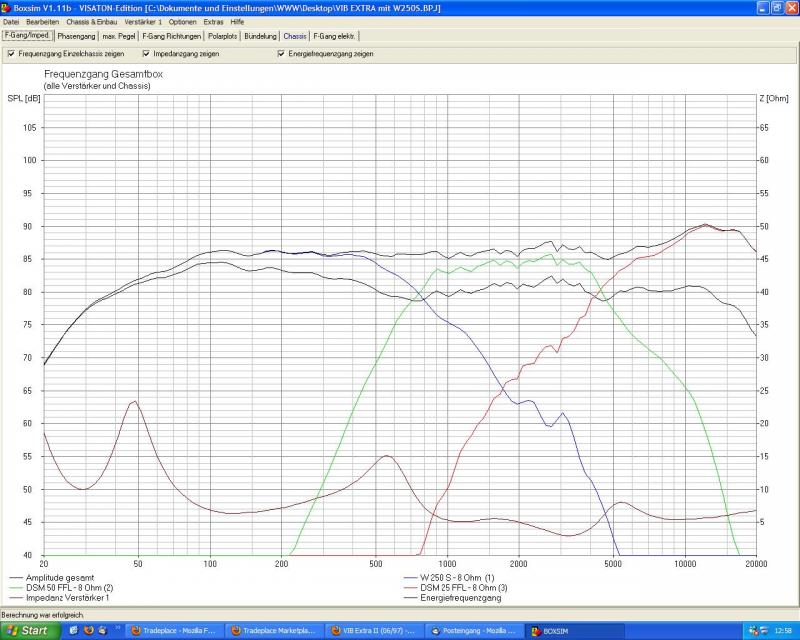
Task: Switch to the Phasengang tab
Action: coord(77,36)
